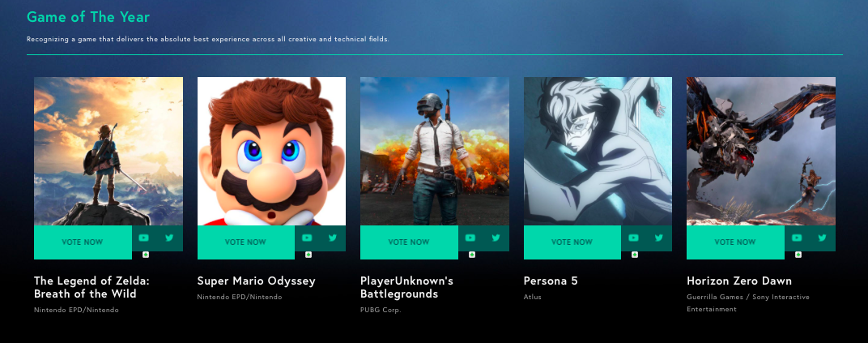This screenshot has width=868, height=343.
Task: Open YouTube video for PlayerUnknown's Battlegrounds
Action: 470,238
